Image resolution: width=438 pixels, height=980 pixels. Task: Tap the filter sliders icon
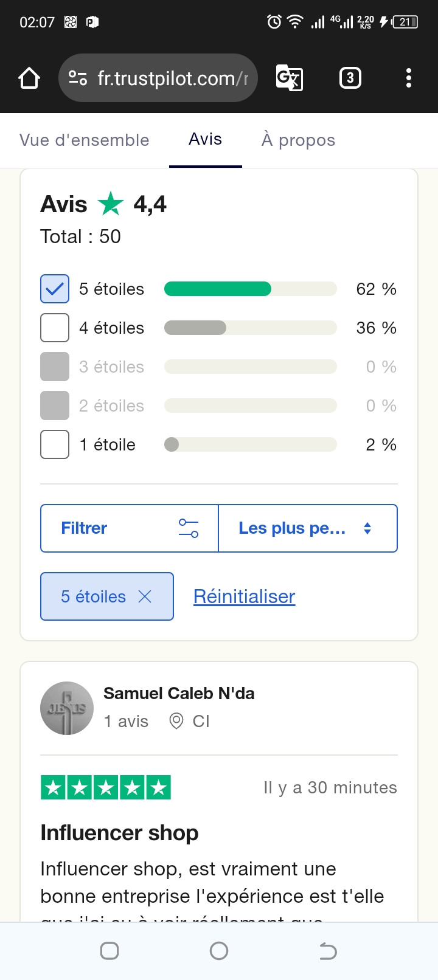[x=189, y=528]
